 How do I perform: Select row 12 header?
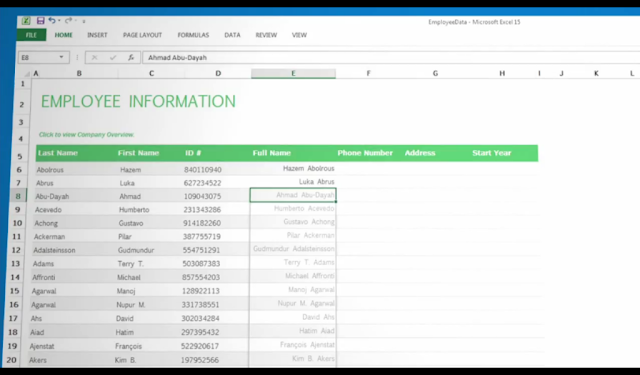tap(16, 250)
